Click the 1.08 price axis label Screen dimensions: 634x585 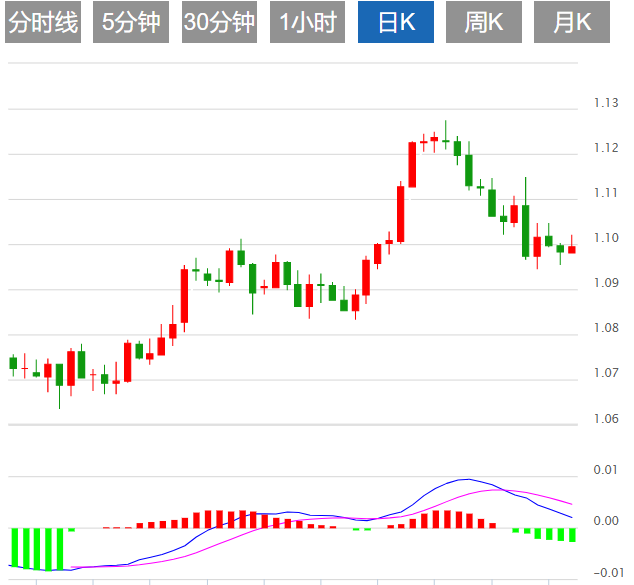pos(606,327)
